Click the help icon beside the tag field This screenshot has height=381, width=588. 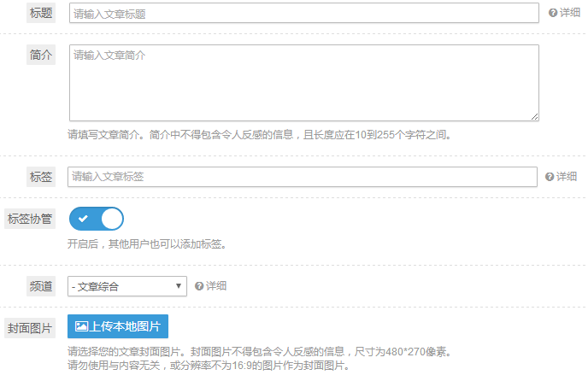tap(550, 177)
